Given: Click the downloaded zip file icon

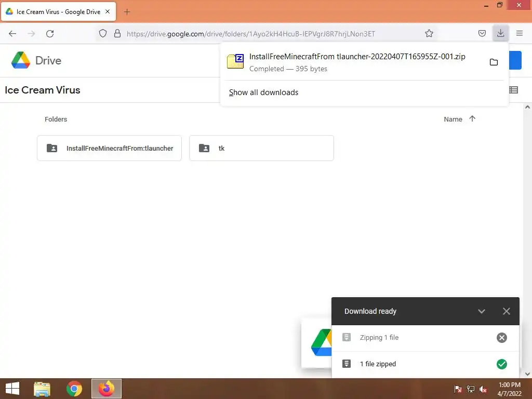Looking at the screenshot, I should click(x=235, y=61).
